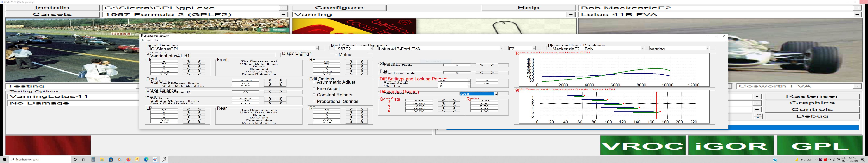Open the Vanring track dropdown in GEM+
The image size is (868, 163).
click(x=571, y=14)
